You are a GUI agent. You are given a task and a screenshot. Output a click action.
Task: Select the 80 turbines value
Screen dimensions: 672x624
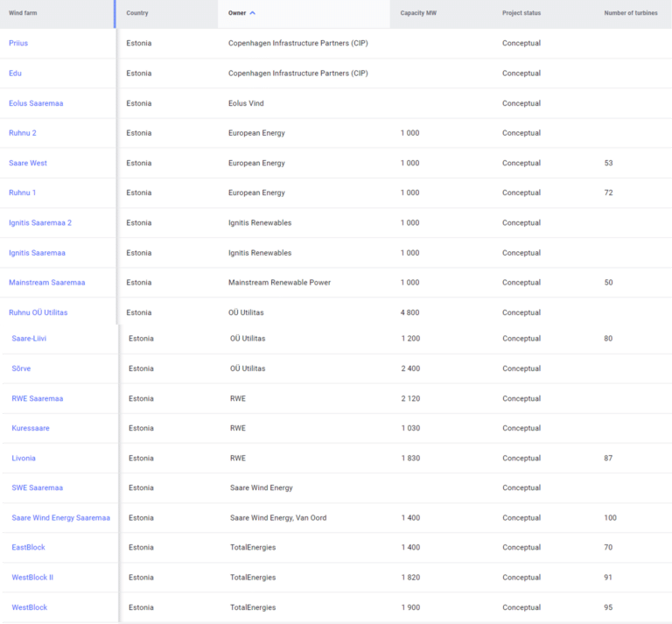[608, 339]
